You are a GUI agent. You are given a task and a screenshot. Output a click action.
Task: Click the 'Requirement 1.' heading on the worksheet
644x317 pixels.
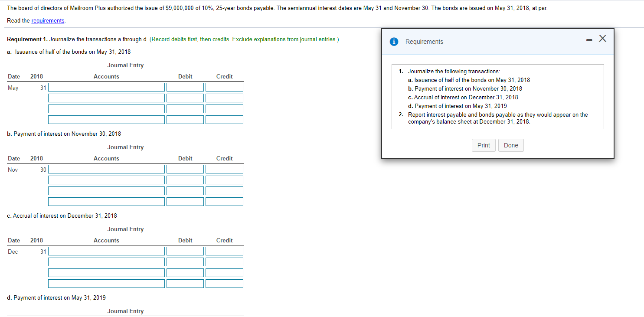pyautogui.click(x=27, y=39)
